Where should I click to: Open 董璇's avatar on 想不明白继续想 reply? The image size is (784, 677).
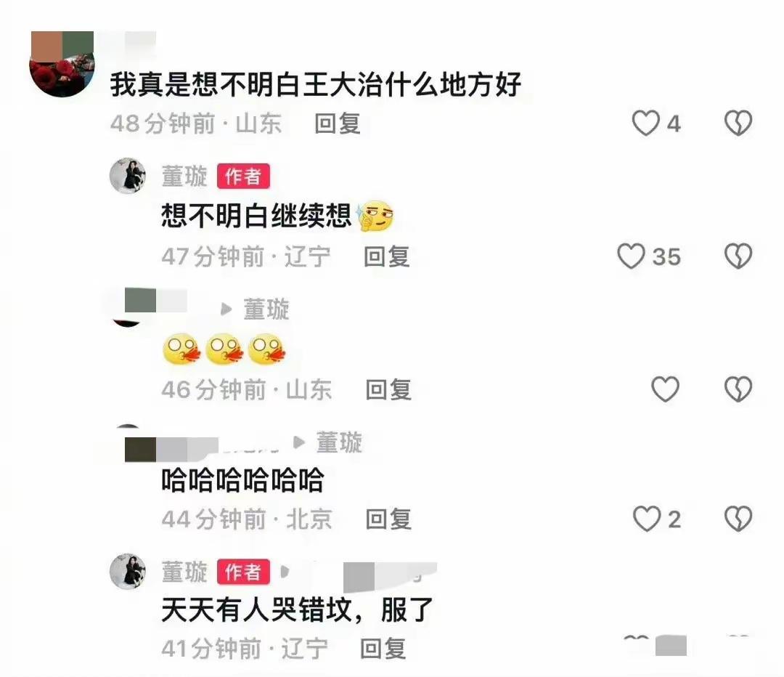pyautogui.click(x=128, y=176)
